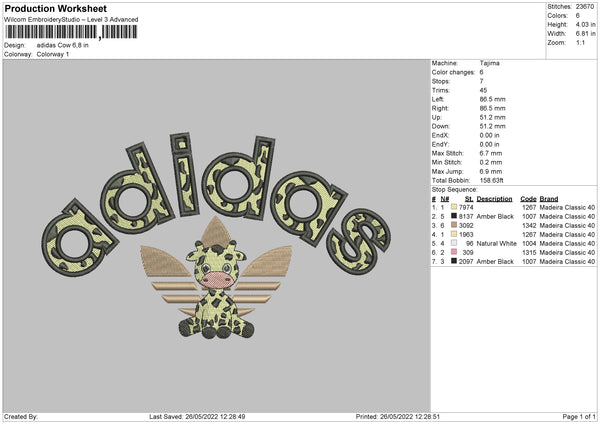Click the Code column header
The width and height of the screenshot is (600, 424).
point(528,199)
